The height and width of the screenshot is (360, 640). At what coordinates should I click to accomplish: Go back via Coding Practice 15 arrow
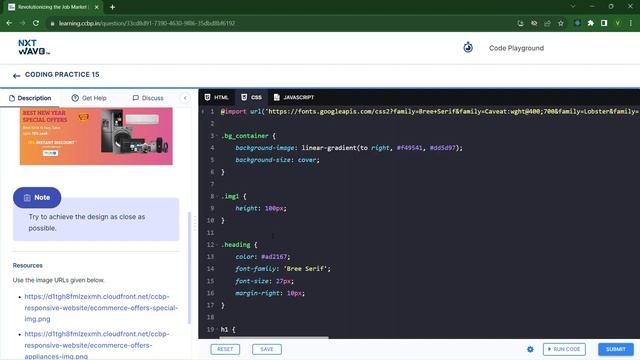(x=16, y=76)
